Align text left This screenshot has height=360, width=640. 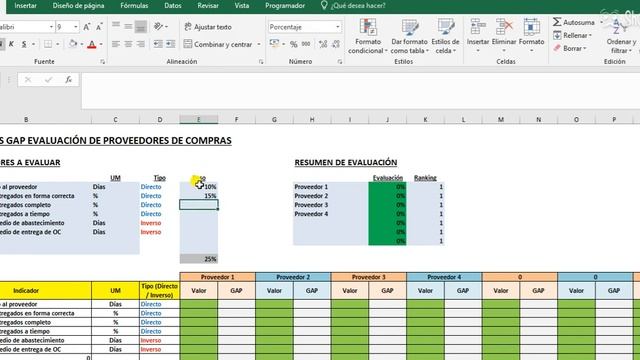[116, 44]
